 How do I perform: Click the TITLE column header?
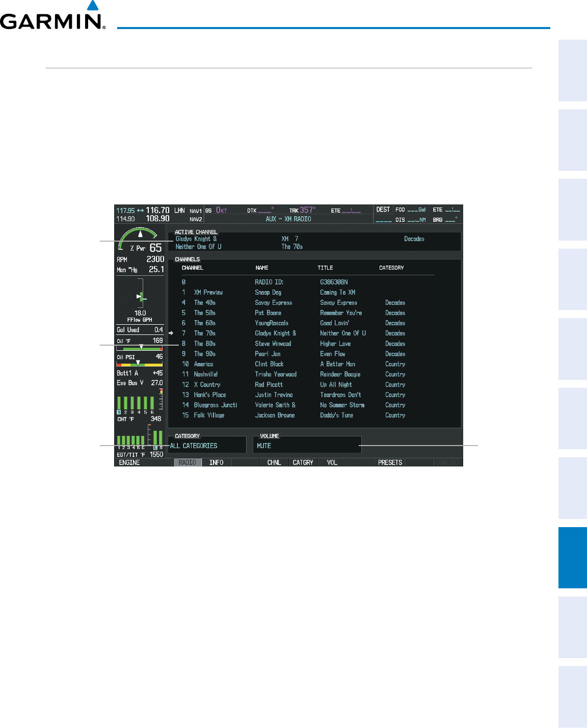325,268
